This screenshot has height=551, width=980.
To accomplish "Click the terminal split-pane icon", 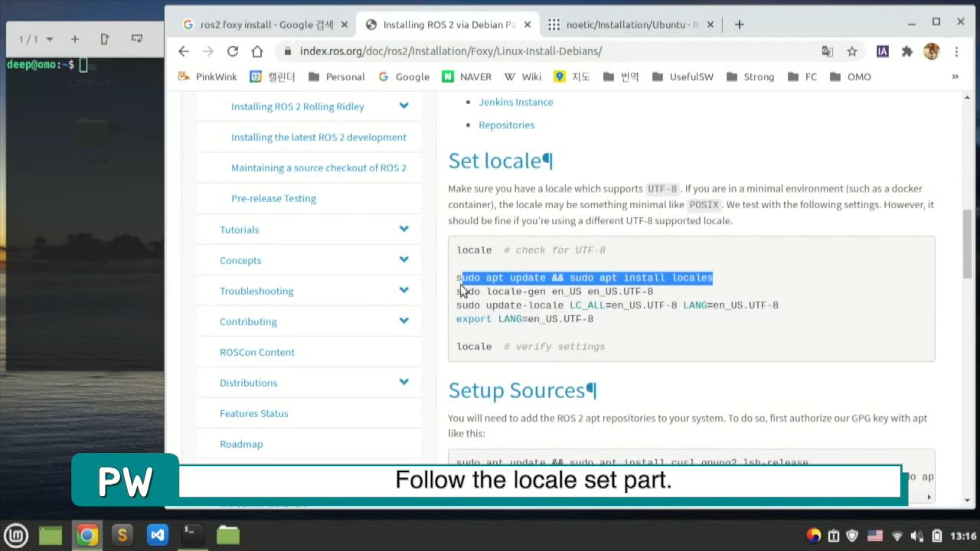I will coord(105,39).
